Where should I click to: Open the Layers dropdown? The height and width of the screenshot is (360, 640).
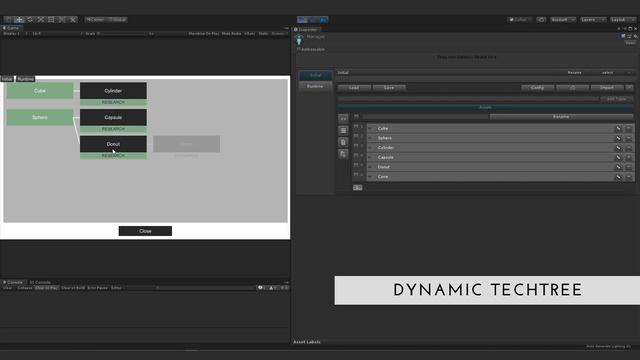(x=593, y=20)
